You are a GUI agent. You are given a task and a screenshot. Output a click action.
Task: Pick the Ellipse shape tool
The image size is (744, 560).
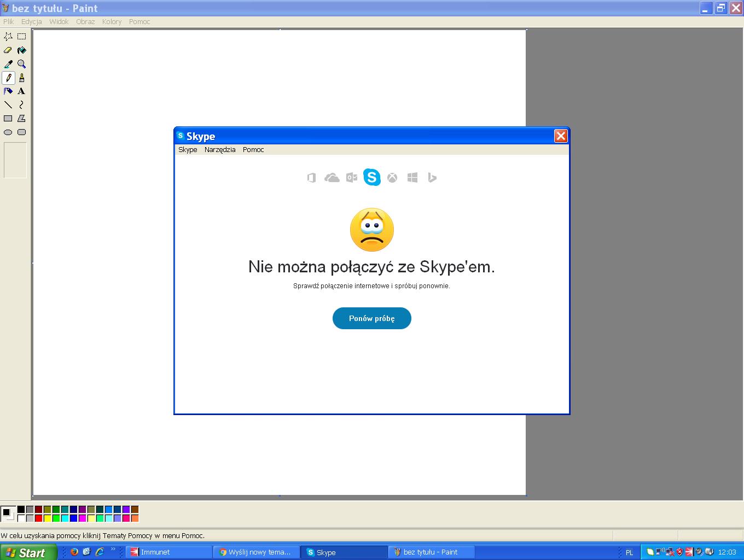coord(8,132)
